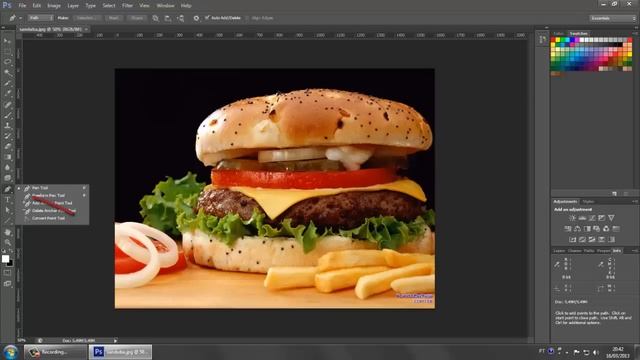Open the Windows Start menu

point(11,352)
